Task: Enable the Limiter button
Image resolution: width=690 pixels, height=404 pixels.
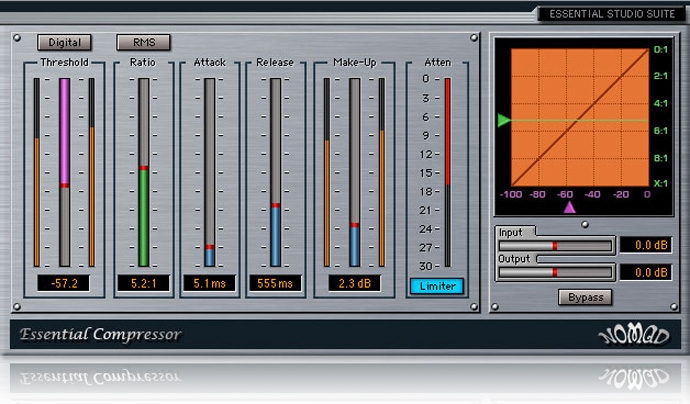Action: click(x=437, y=286)
